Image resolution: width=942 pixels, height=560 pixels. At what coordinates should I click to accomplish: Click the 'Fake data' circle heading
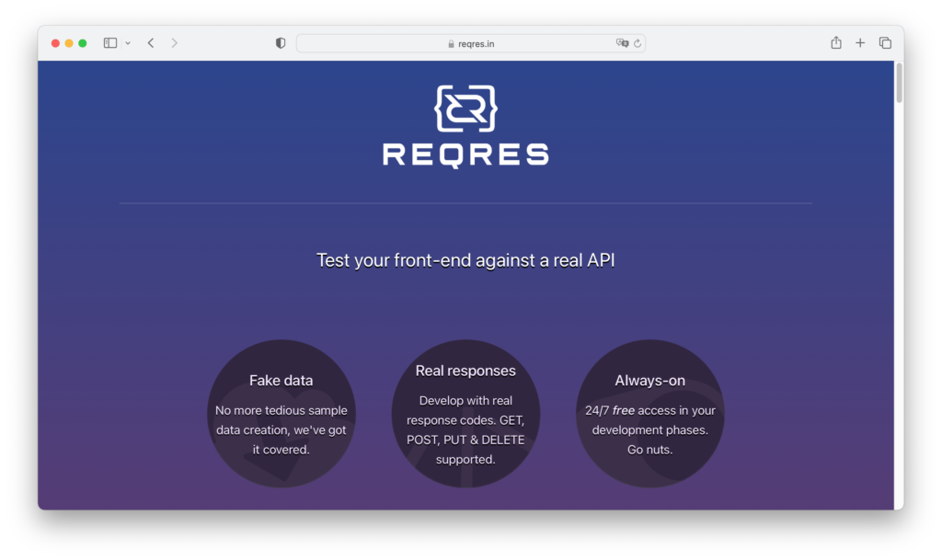click(x=281, y=381)
